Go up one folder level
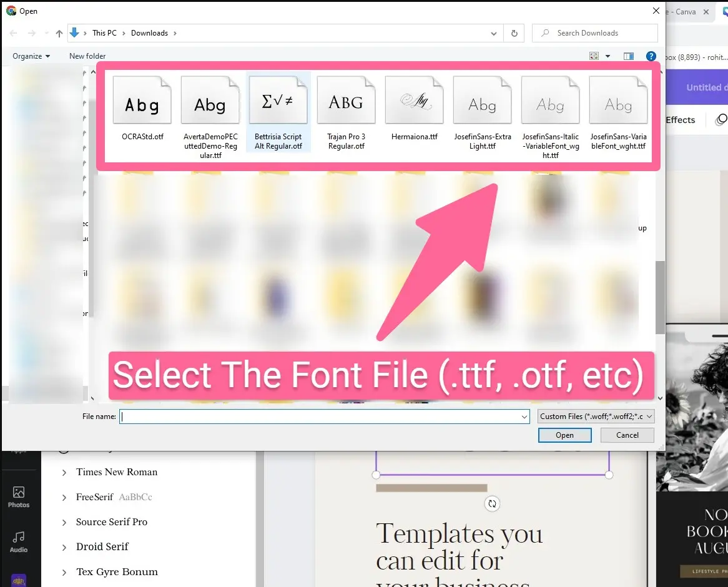Viewport: 728px width, 587px height. coord(59,33)
